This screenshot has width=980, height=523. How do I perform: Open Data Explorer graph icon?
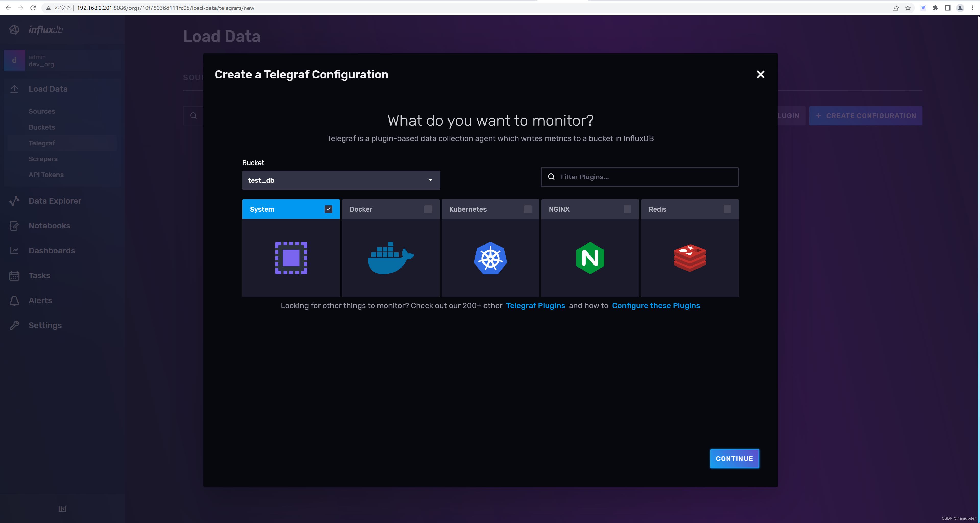[x=15, y=201]
